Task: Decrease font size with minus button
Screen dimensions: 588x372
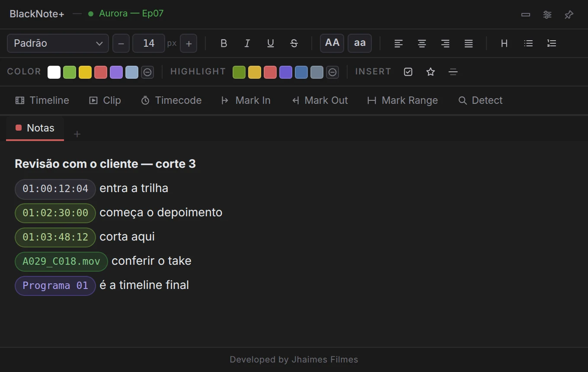Action: (121, 43)
